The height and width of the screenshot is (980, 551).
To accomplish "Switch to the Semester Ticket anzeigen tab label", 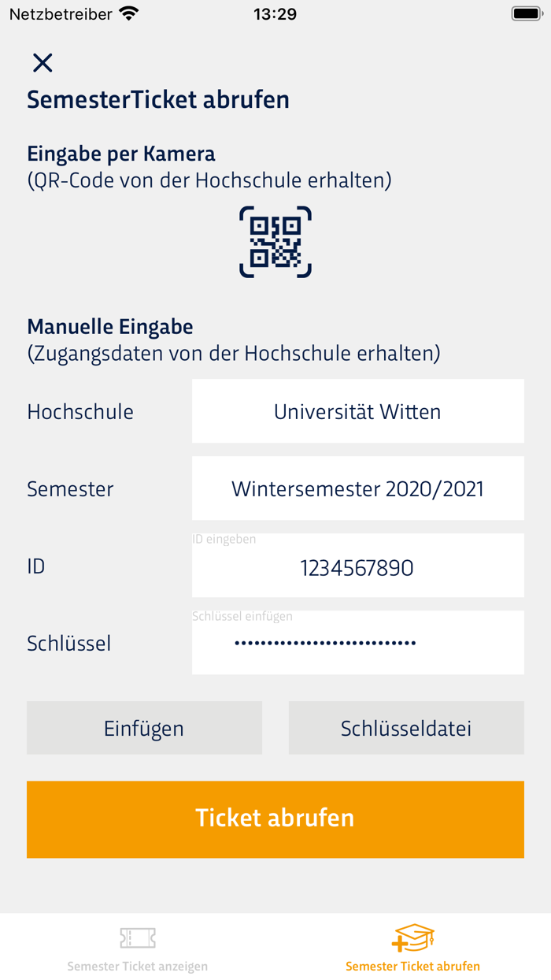I will pyautogui.click(x=138, y=966).
